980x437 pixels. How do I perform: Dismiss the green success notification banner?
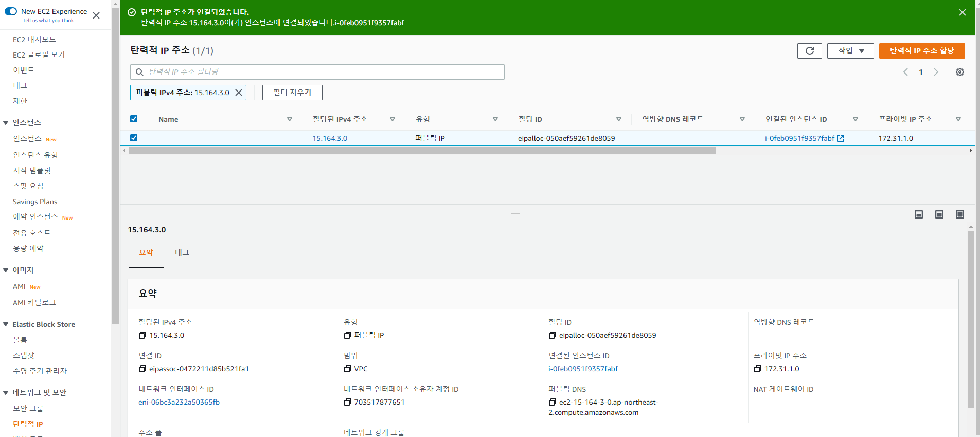pos(963,12)
